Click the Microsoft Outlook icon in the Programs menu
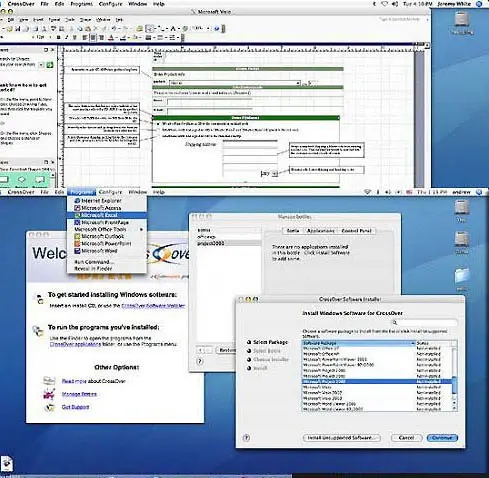Screen dimensions: 489x478 click(77, 236)
